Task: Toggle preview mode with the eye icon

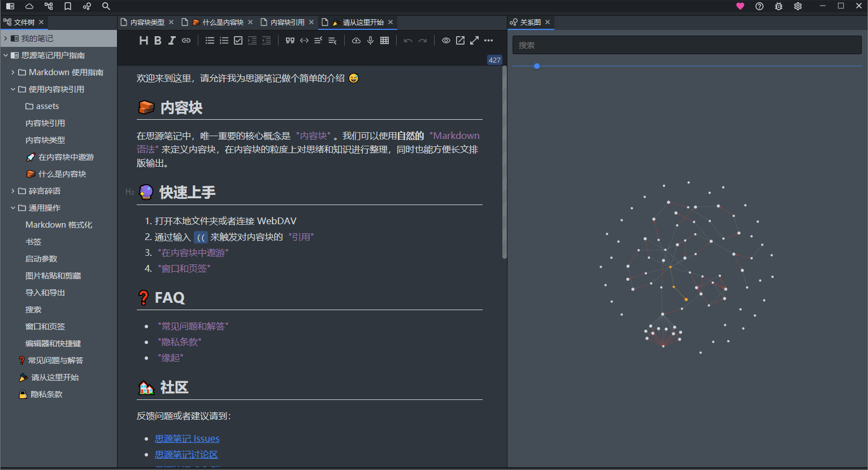Action: tap(446, 40)
